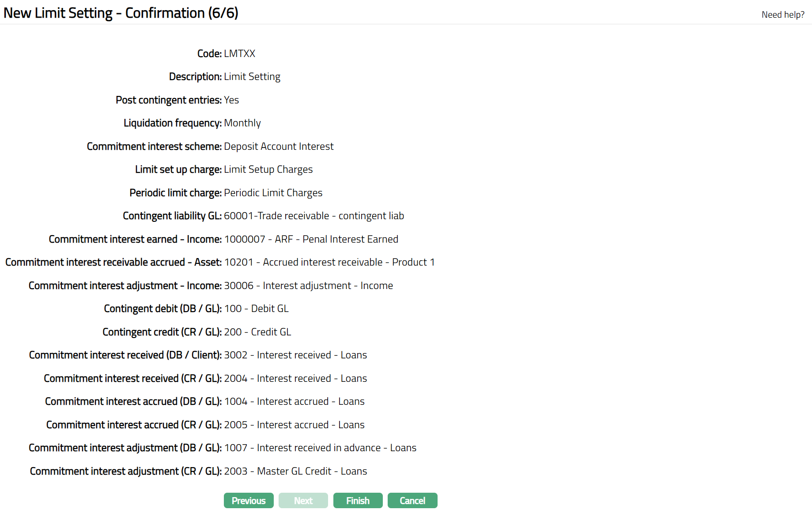
Task: Click the Post contingent entries label
Action: (x=168, y=100)
